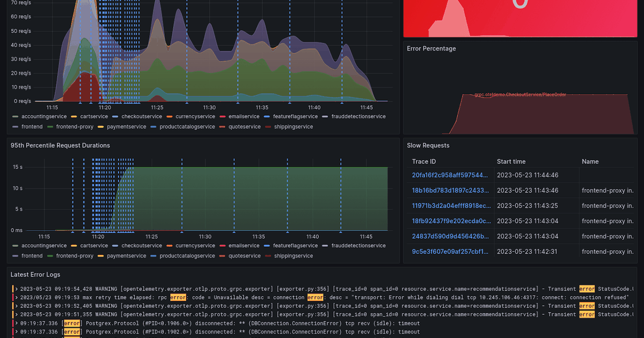644x338 pixels.
Task: Open trace 11971b3d2a04efff8918ec
Action: point(450,205)
